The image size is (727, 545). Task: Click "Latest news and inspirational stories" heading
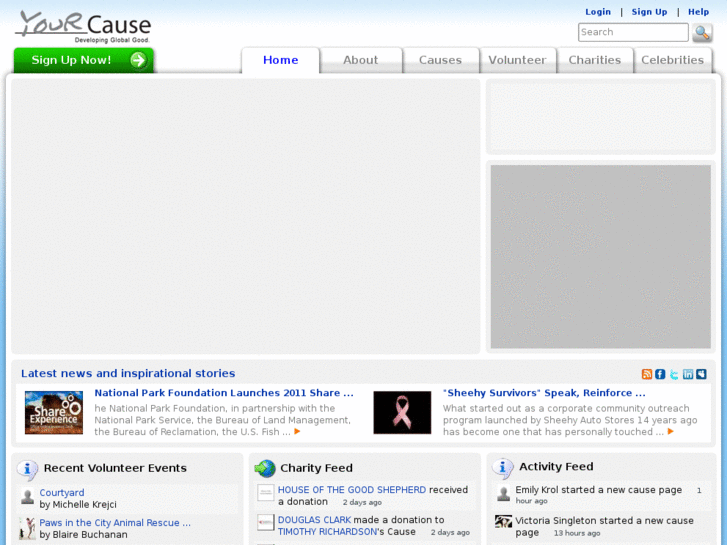(x=128, y=373)
